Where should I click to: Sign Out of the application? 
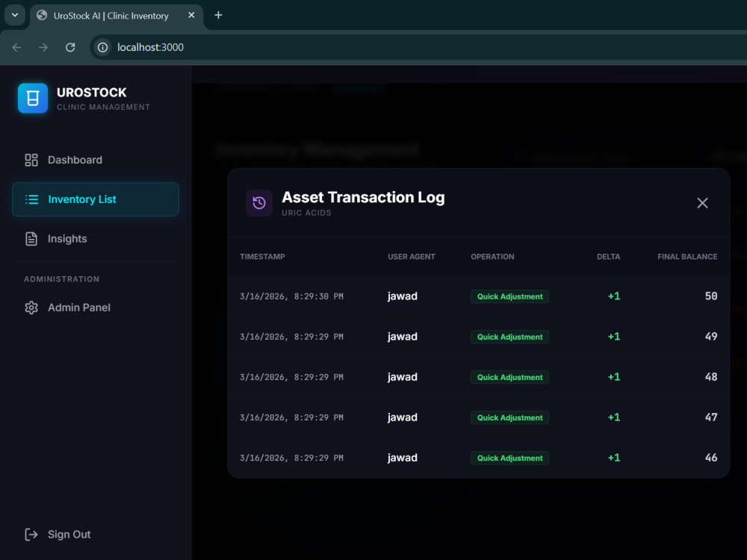point(96,535)
